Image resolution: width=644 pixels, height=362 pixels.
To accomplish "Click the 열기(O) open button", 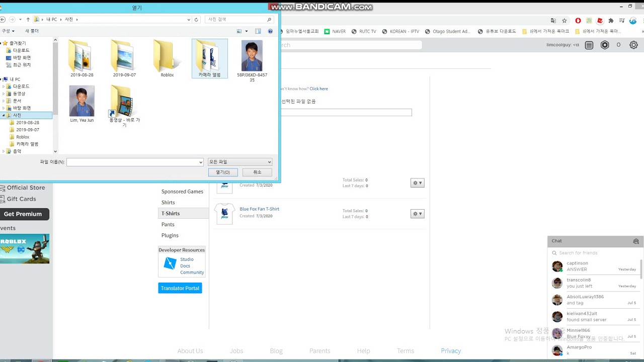I will pyautogui.click(x=223, y=172).
